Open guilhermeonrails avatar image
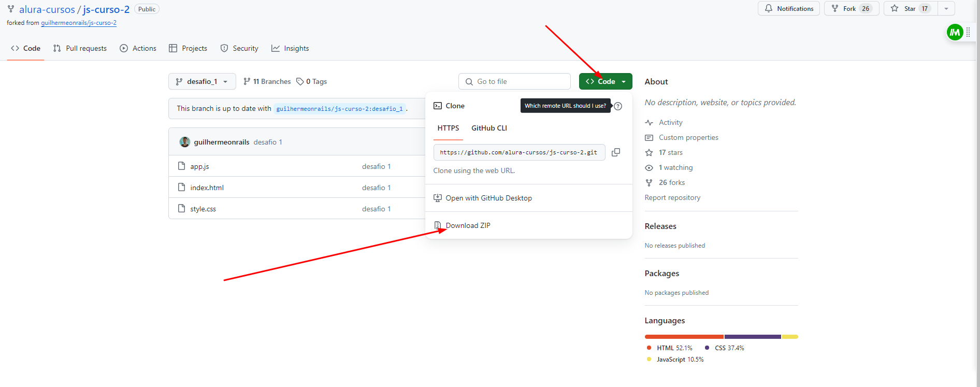980x387 pixels. (185, 142)
